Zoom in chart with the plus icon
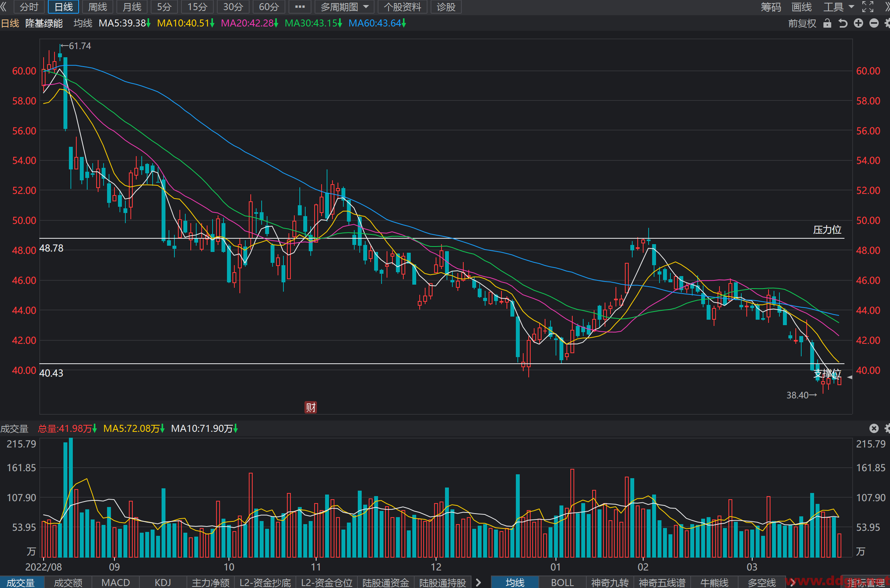The width and height of the screenshot is (890, 588). coord(858,23)
